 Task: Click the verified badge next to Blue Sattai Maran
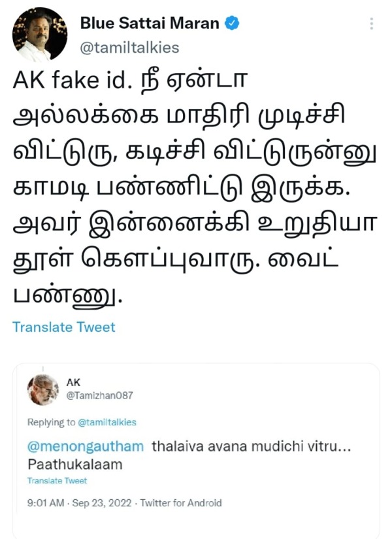coord(231,22)
